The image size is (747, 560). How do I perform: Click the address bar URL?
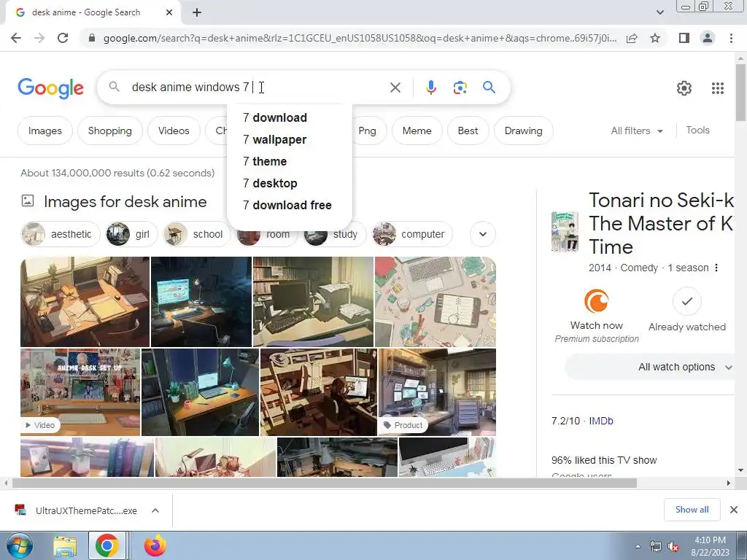coord(360,38)
